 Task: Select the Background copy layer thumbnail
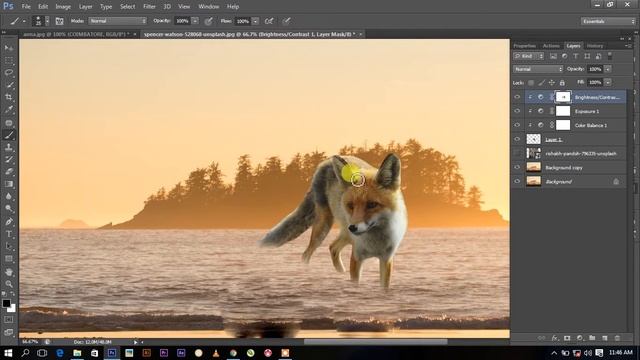click(533, 167)
